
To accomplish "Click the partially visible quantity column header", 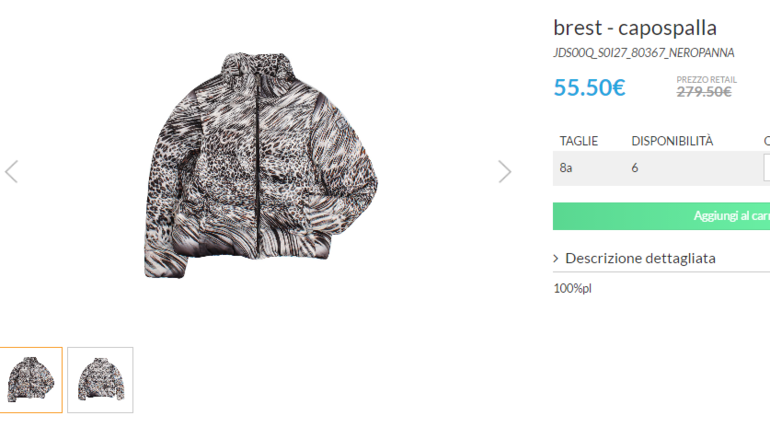I will pos(766,141).
